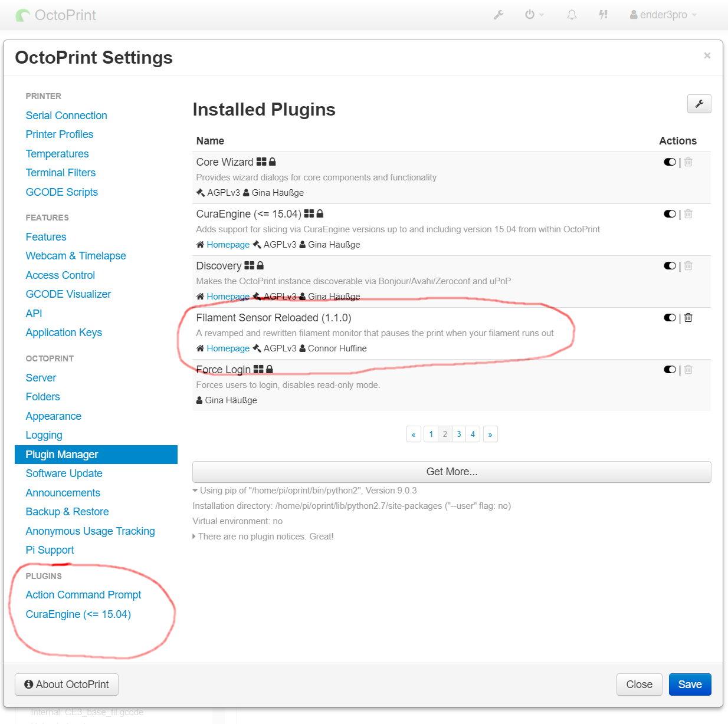This screenshot has height=724, width=728.
Task: Open plugin manager wrench settings button
Action: point(699,104)
